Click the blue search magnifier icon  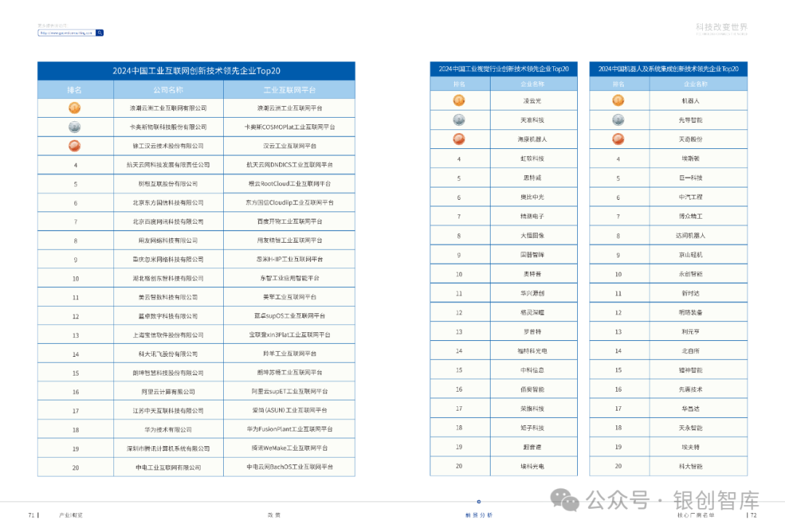pyautogui.click(x=100, y=33)
